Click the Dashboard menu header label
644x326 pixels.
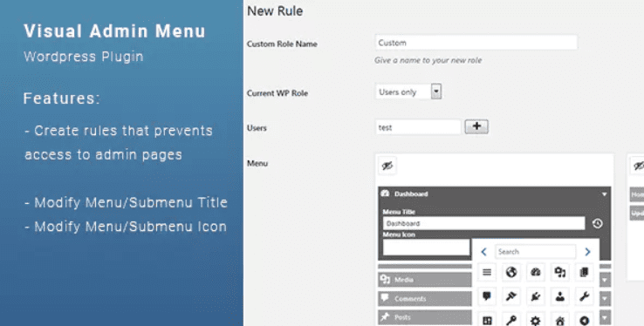(x=411, y=194)
